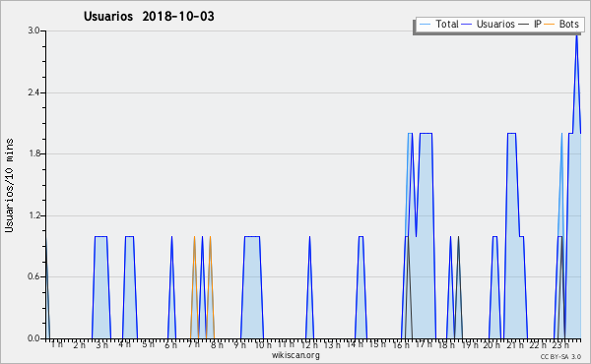Viewport: 591px width, 364px height.
Task: Click the "Total" legend label
Action: click(447, 24)
